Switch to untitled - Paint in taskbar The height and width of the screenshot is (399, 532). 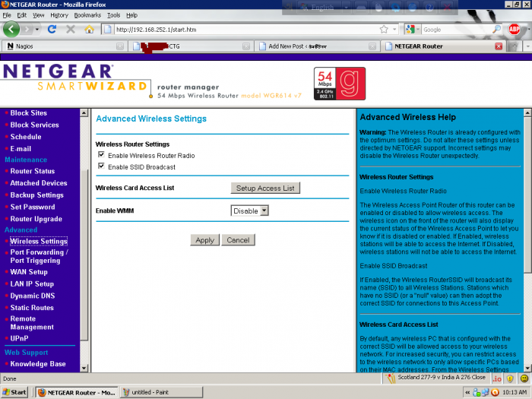[x=161, y=393]
